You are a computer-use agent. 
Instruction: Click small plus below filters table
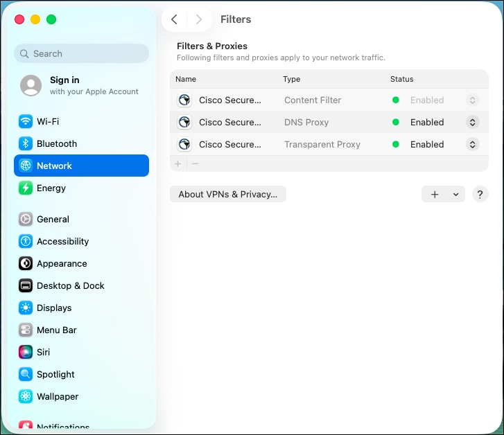[x=177, y=164]
